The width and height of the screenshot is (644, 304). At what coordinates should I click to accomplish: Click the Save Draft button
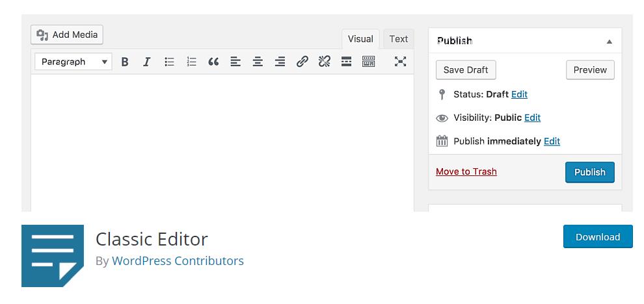click(x=466, y=70)
